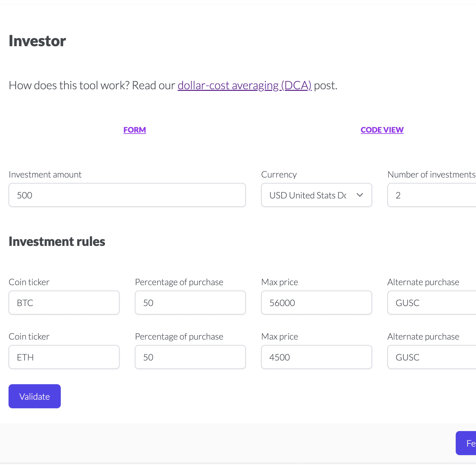The width and height of the screenshot is (476, 476).
Task: Focus the Investment amount field showing 500
Action: pos(127,195)
